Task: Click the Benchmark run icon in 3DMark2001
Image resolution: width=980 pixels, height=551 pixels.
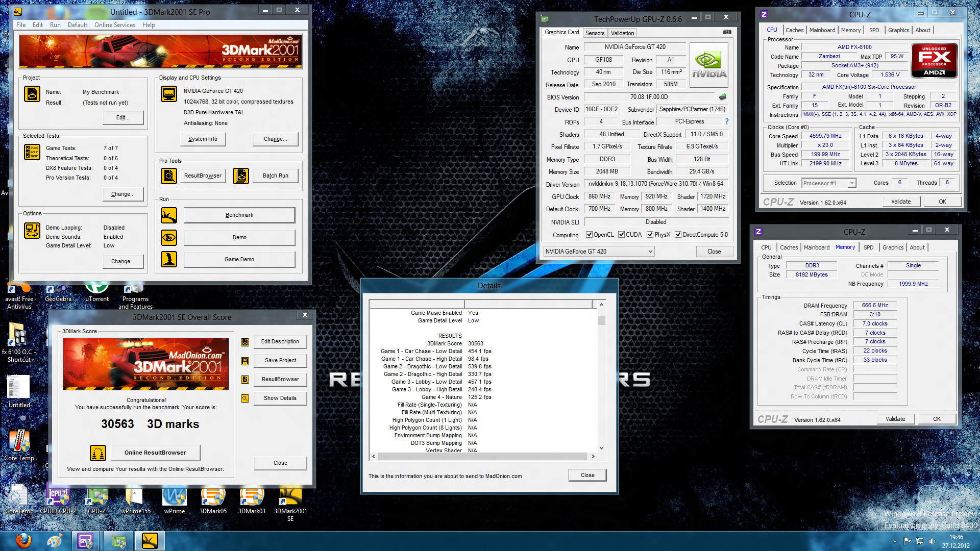Action: click(169, 215)
